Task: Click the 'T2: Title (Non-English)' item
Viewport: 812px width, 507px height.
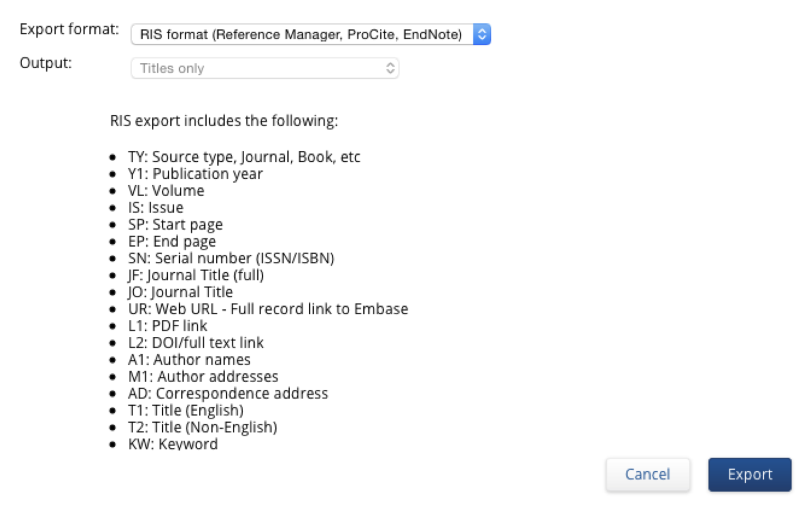Action: 202,428
